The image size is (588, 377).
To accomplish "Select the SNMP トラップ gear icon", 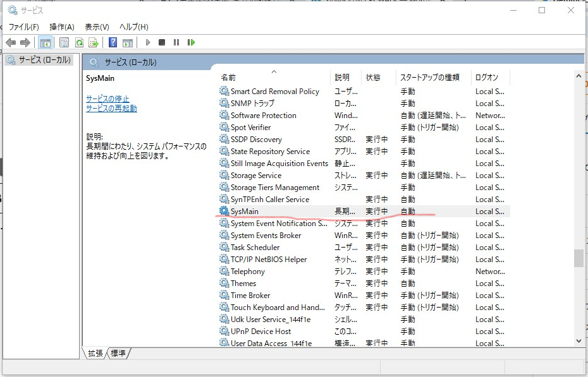I will point(224,103).
